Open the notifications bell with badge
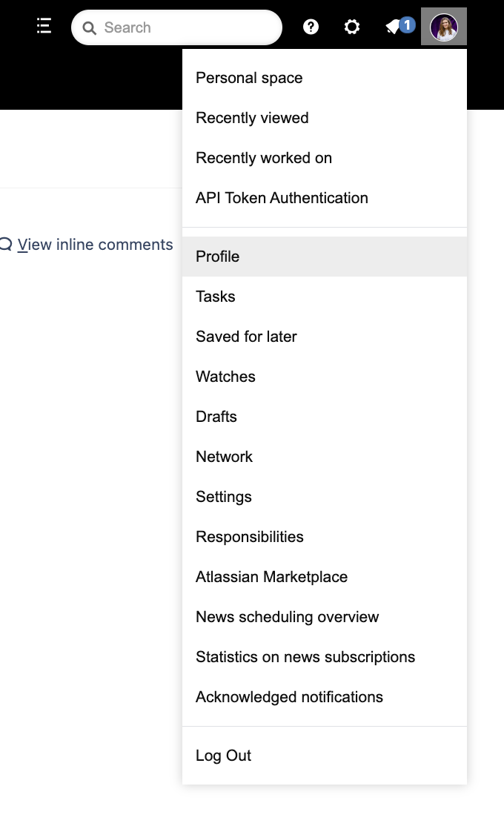Viewport: 504px width, 832px height. 399,26
